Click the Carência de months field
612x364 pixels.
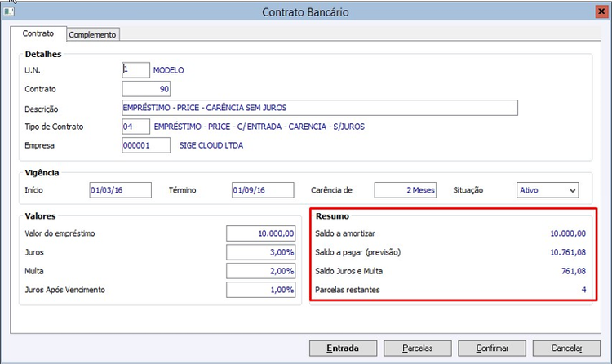pyautogui.click(x=405, y=190)
